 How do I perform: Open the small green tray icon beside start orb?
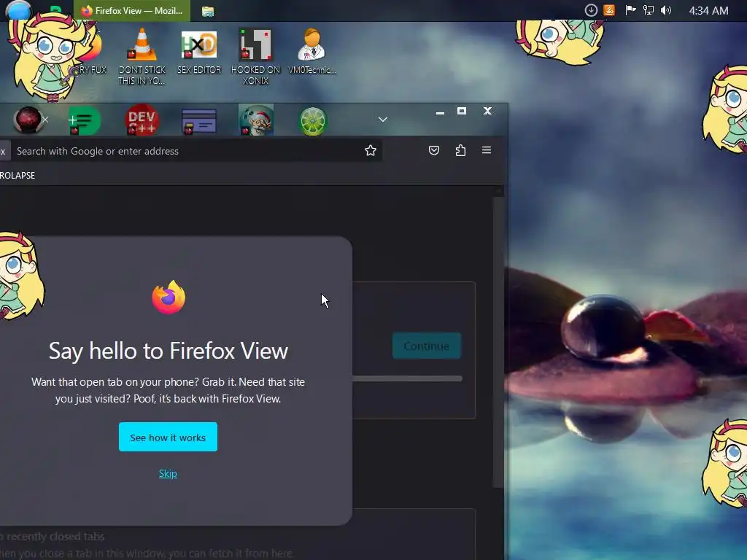(55, 9)
